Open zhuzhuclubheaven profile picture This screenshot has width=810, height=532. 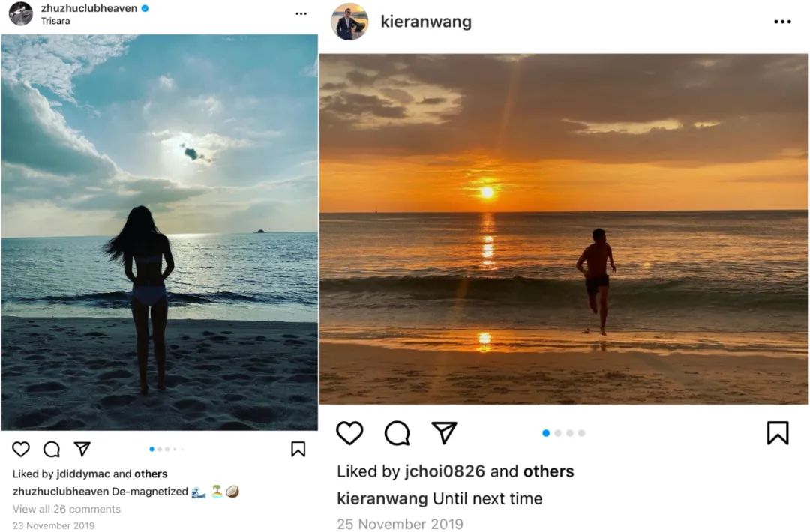pyautogui.click(x=21, y=13)
